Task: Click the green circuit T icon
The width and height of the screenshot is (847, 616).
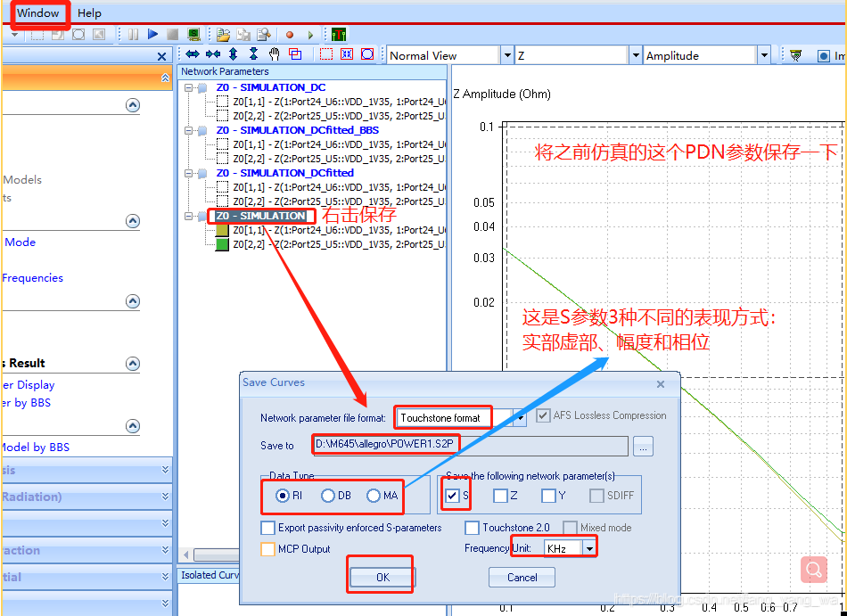Action: pos(339,35)
